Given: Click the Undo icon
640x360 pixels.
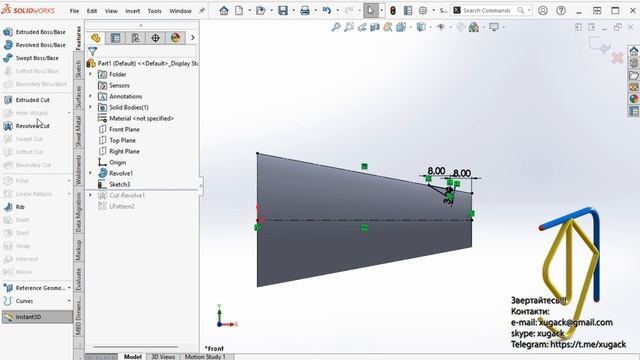Looking at the screenshot, I should point(327,11).
